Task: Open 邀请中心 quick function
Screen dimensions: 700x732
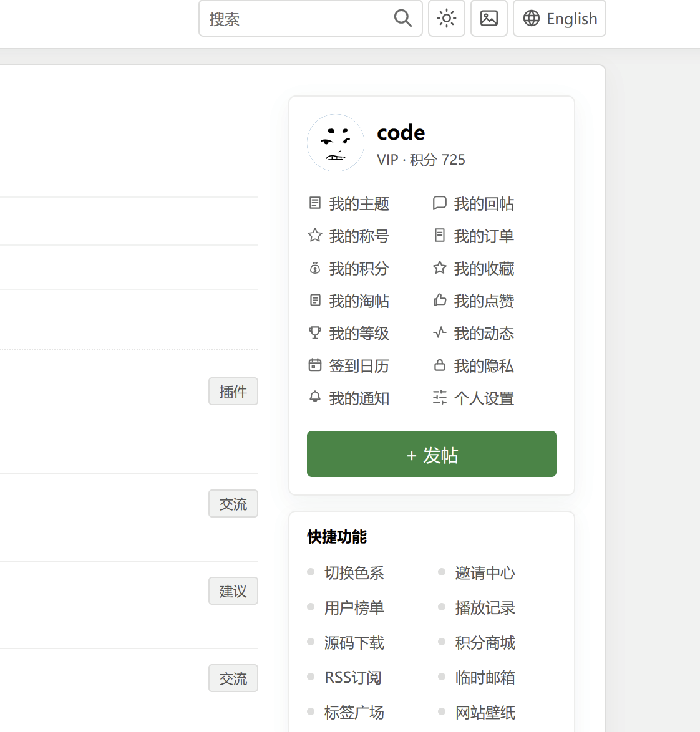Action: [x=485, y=573]
